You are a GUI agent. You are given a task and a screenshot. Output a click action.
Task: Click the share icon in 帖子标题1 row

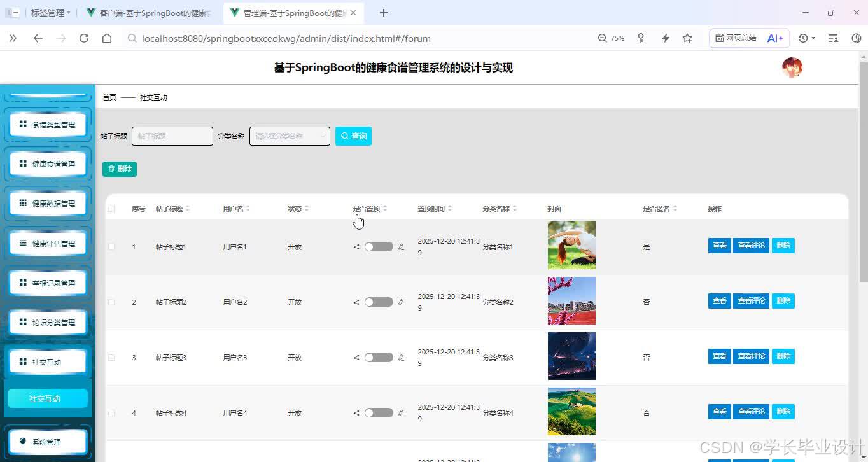(356, 247)
